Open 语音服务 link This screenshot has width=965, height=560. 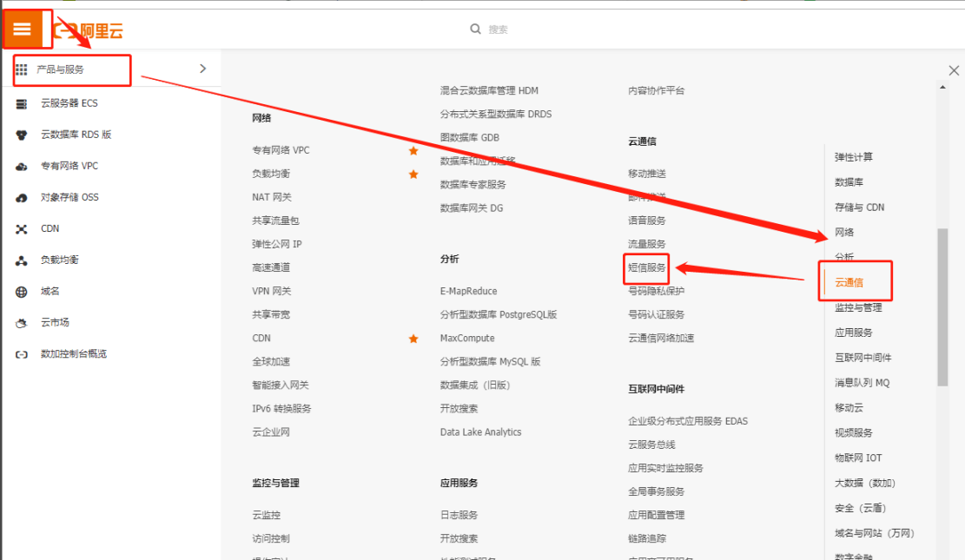[647, 221]
